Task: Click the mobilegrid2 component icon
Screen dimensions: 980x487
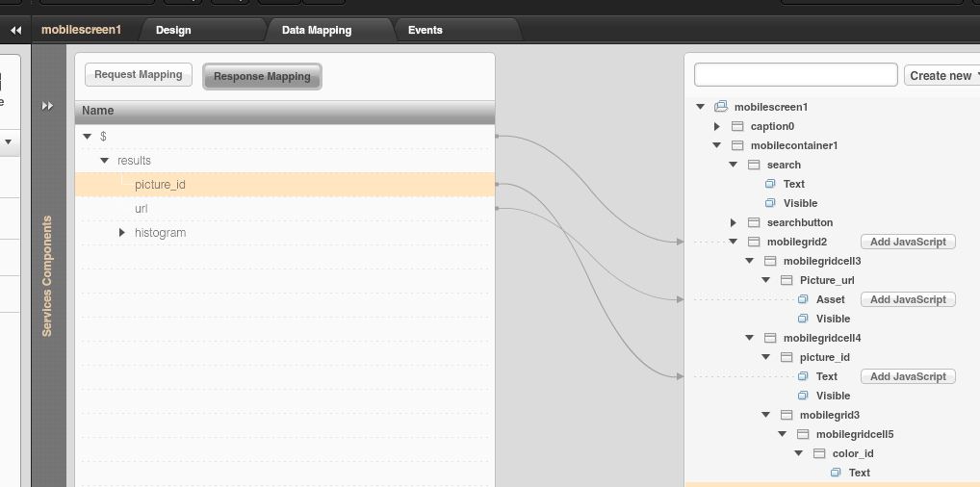Action: (x=754, y=242)
